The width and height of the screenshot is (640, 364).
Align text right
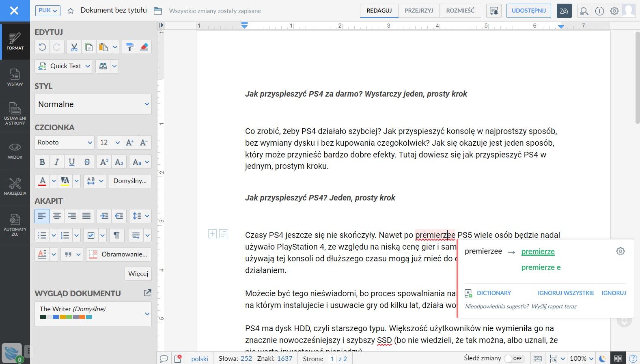(72, 216)
